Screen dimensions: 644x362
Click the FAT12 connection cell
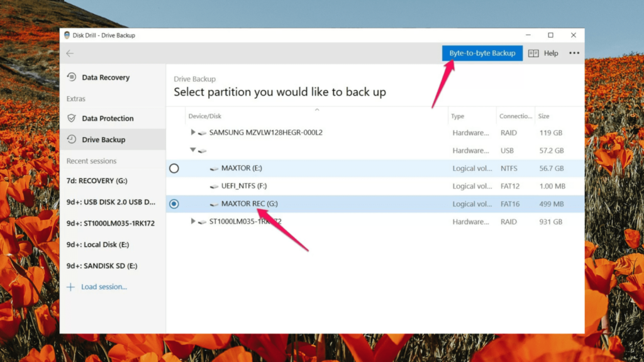pos(510,186)
